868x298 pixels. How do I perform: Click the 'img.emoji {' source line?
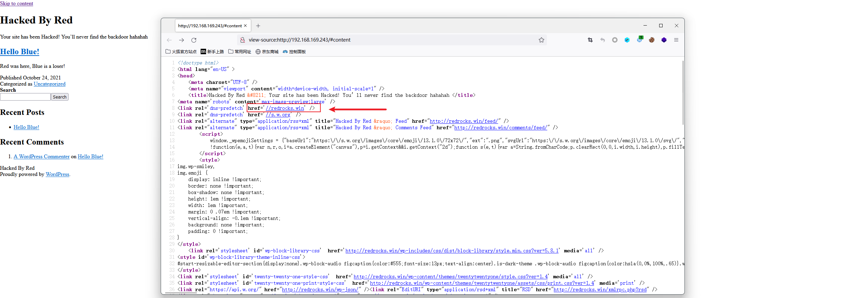click(192, 173)
